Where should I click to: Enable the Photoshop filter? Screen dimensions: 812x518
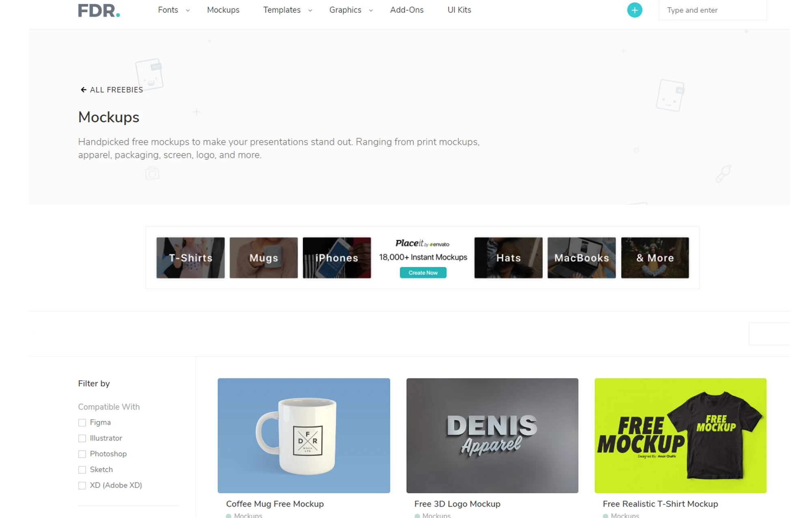(x=82, y=454)
